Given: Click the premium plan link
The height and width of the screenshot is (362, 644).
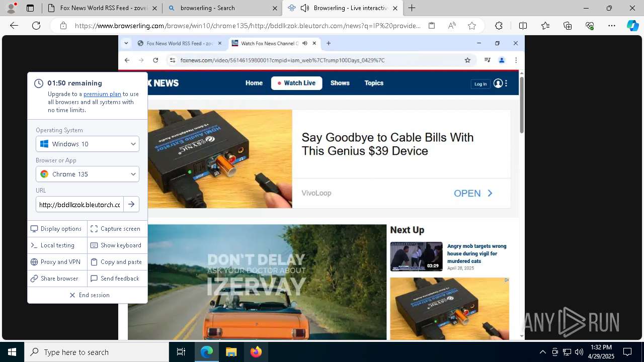Looking at the screenshot, I should 102,94.
